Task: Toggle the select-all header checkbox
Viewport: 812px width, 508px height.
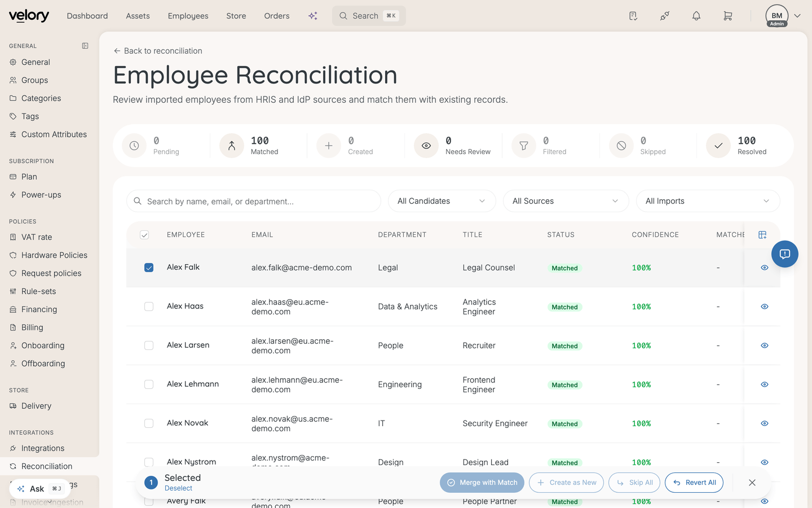Action: click(144, 235)
